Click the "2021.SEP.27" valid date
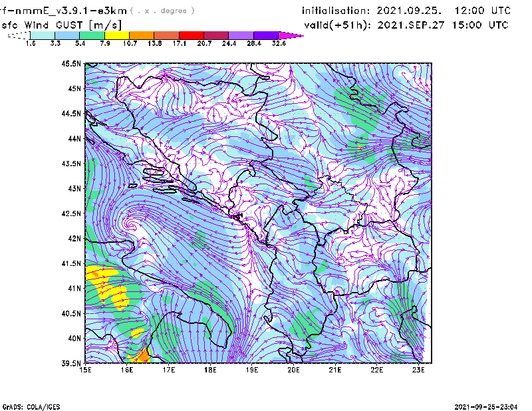Image resolution: width=532 pixels, height=411 pixels. pos(412,25)
